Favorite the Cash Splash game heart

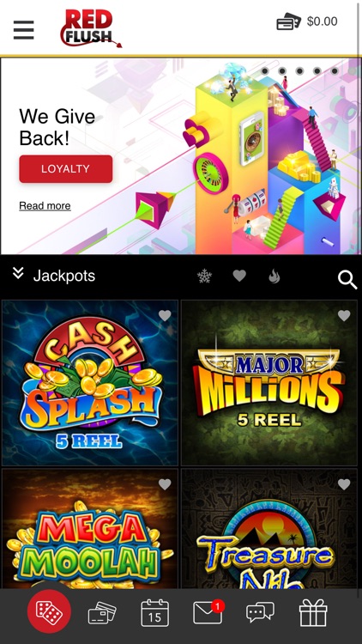click(x=165, y=315)
